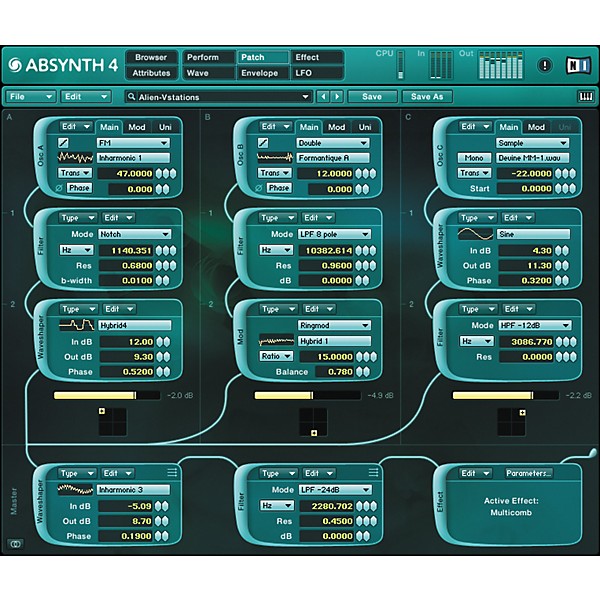This screenshot has width=600, height=600.
Task: Select Osc A Mod tab
Action: click(x=137, y=127)
